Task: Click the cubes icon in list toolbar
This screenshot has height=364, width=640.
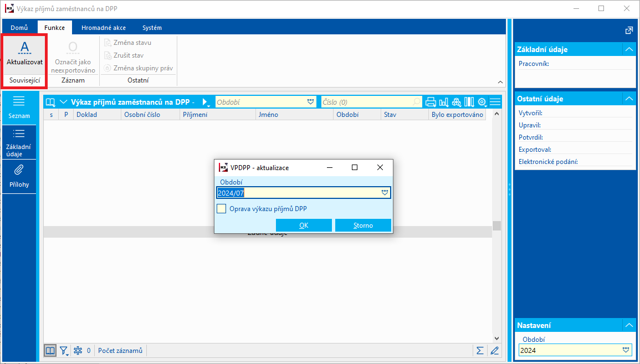Action: [x=457, y=102]
